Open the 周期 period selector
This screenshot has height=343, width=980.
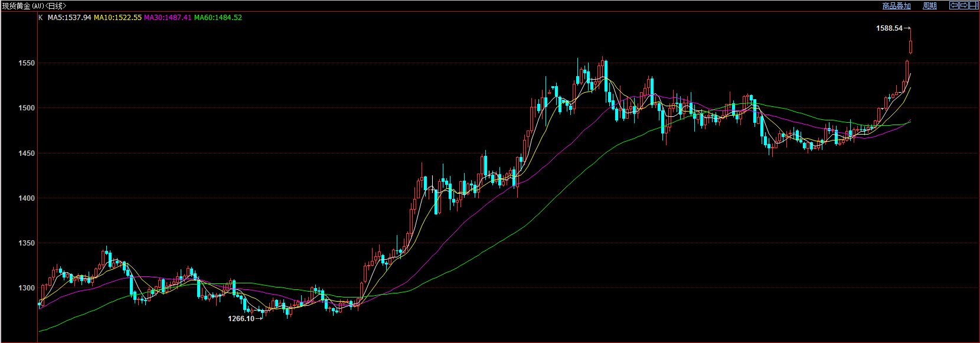point(930,6)
